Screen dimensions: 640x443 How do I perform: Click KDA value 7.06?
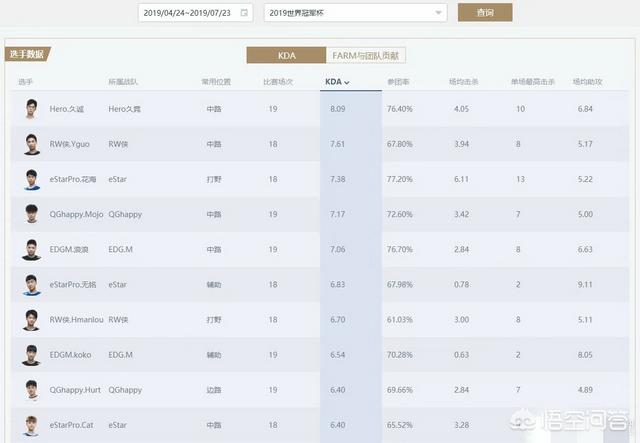[338, 249]
